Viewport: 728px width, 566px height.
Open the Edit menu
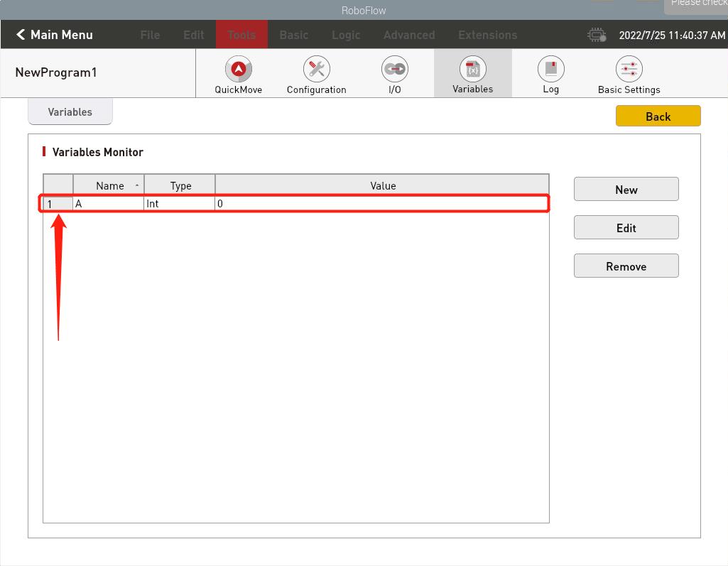(193, 35)
